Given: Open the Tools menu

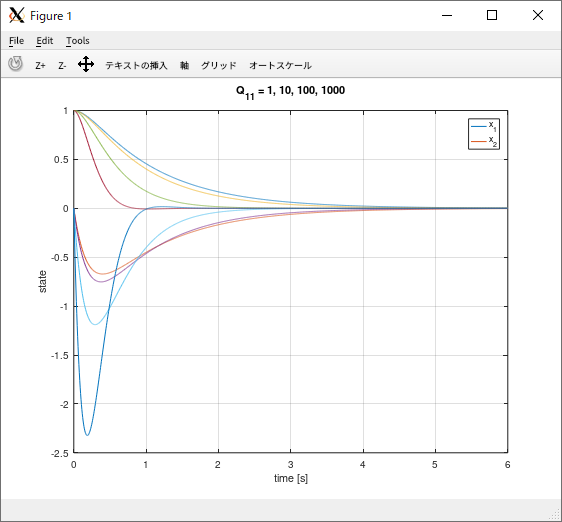Looking at the screenshot, I should [x=78, y=41].
